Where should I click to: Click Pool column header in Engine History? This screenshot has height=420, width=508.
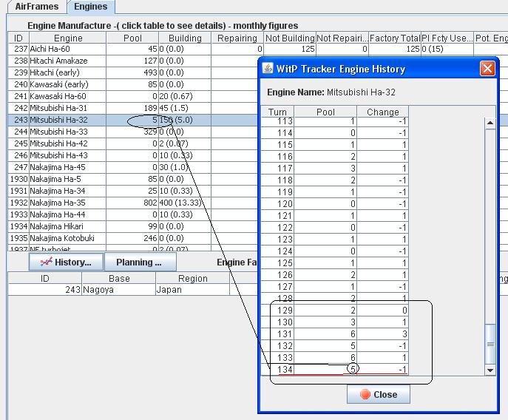coord(325,112)
